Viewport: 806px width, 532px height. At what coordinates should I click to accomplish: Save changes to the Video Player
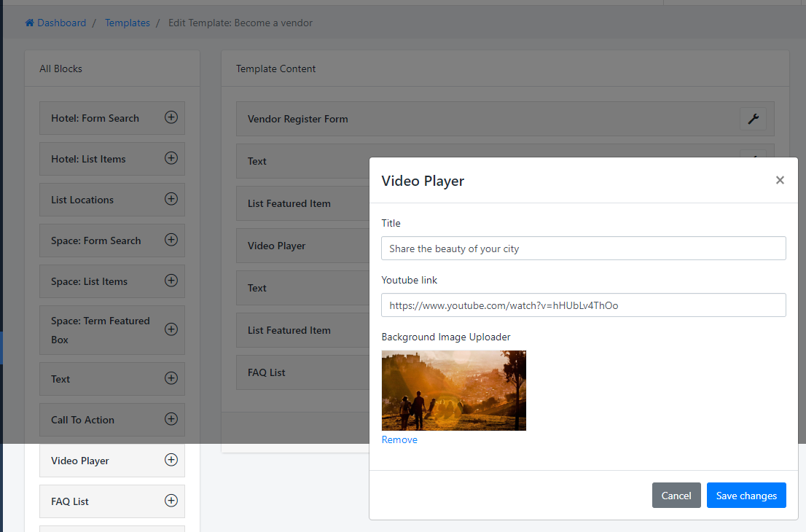pyautogui.click(x=746, y=496)
